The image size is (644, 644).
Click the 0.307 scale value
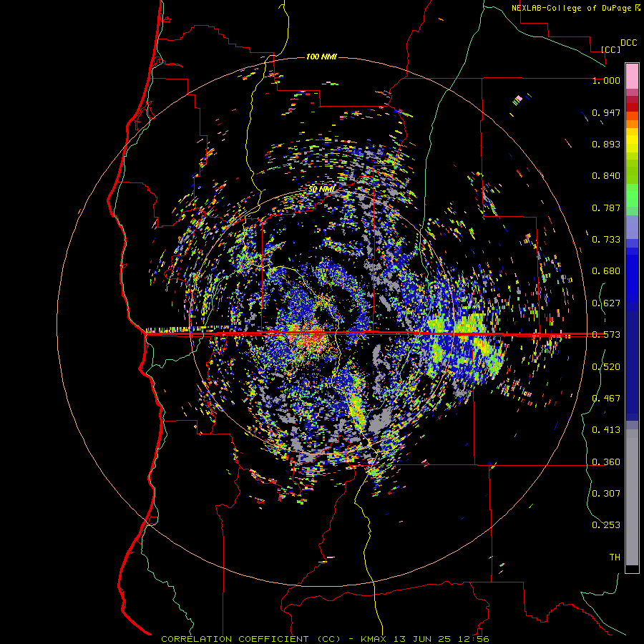[606, 493]
